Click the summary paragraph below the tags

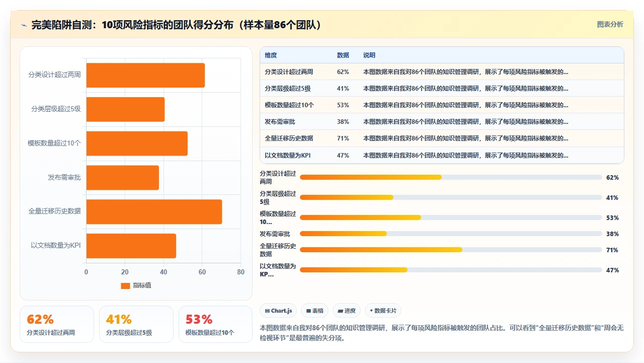[x=442, y=333]
